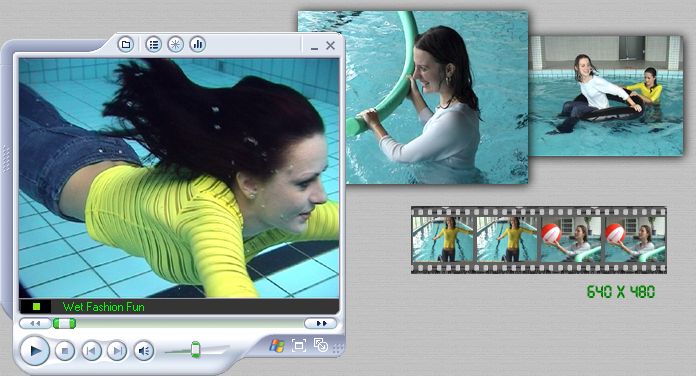696x376 pixels.
Task: Switch to full screen view icon
Action: [299, 345]
